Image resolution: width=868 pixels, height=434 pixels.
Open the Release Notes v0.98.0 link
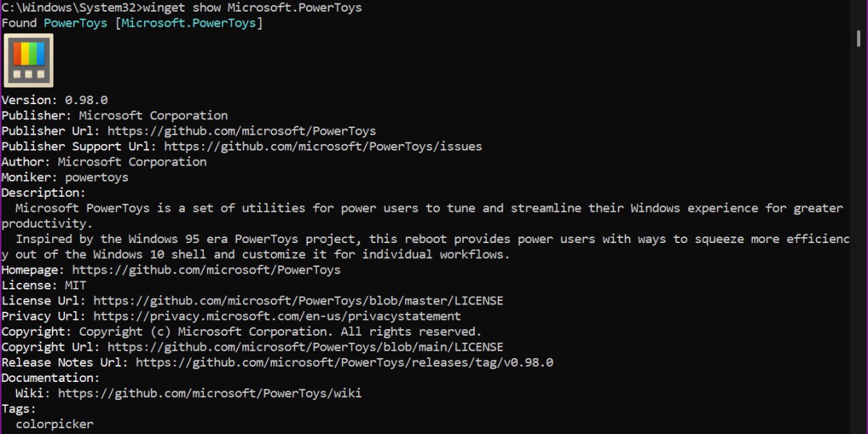tap(344, 362)
